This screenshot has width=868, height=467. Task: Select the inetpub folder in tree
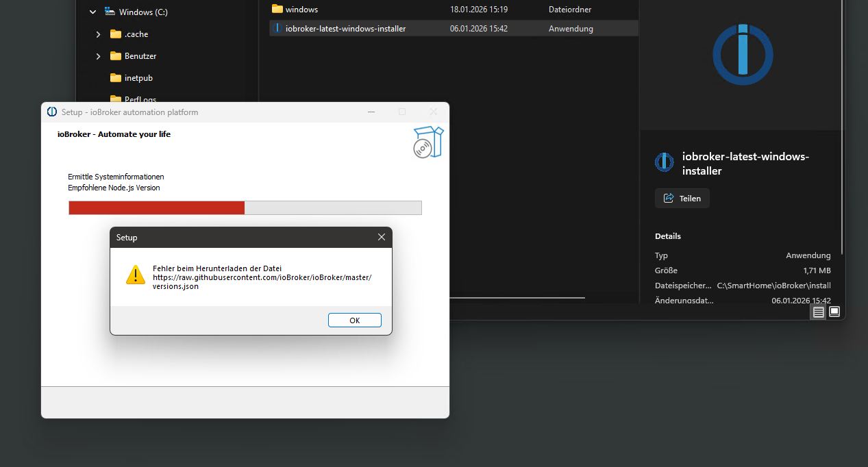point(138,78)
